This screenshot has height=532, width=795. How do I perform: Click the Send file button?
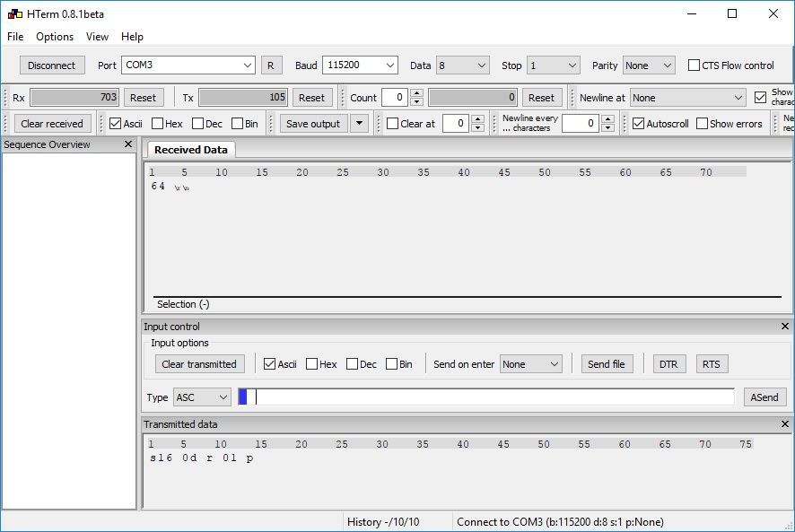pos(607,364)
